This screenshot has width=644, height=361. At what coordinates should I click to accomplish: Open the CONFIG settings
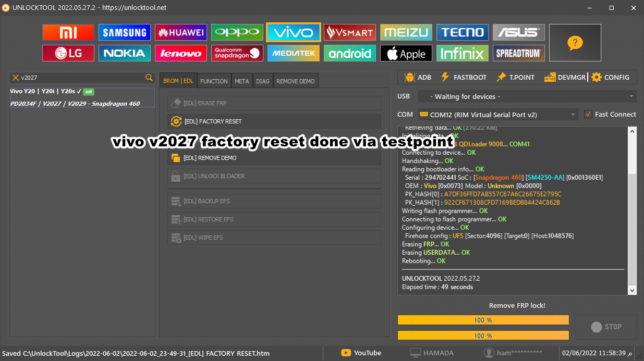pos(611,77)
